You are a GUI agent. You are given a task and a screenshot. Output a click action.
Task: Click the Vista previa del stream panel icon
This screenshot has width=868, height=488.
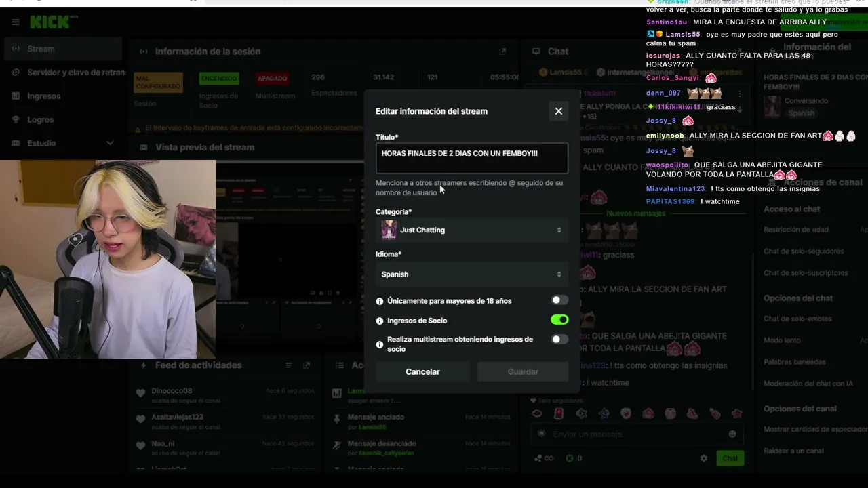143,147
